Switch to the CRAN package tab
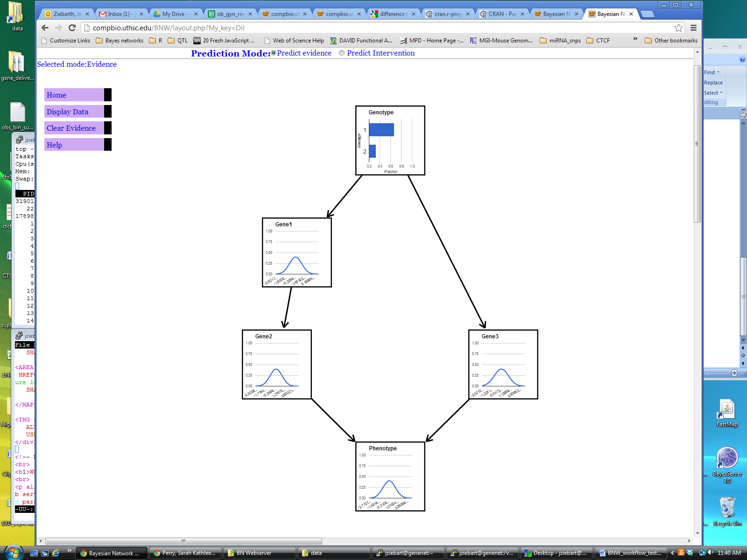The image size is (747, 560). [x=502, y=14]
